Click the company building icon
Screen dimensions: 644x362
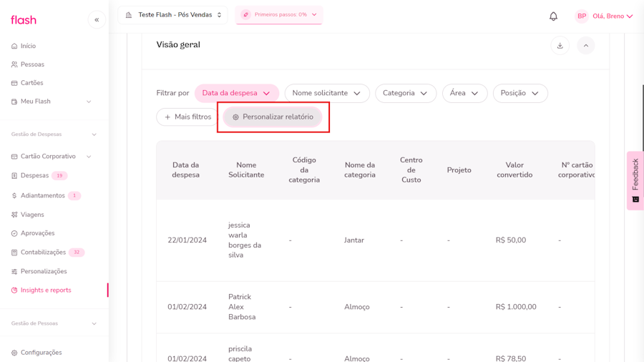point(129,15)
